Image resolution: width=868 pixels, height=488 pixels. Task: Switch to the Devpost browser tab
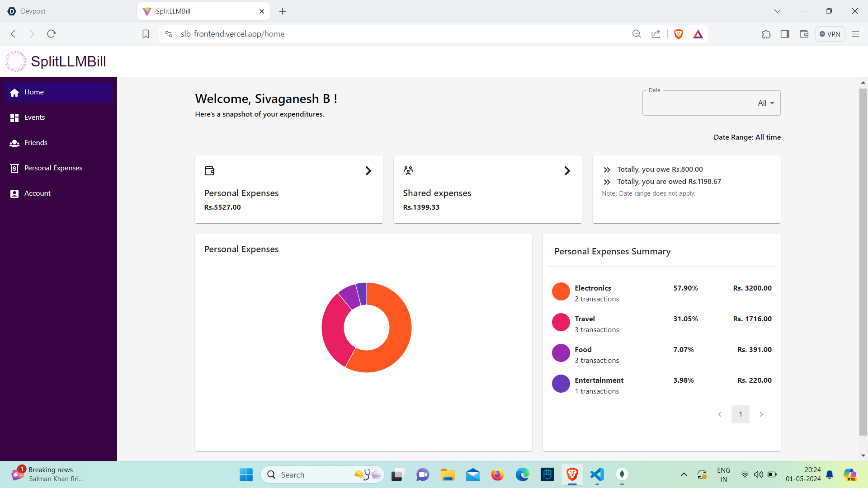[x=33, y=11]
